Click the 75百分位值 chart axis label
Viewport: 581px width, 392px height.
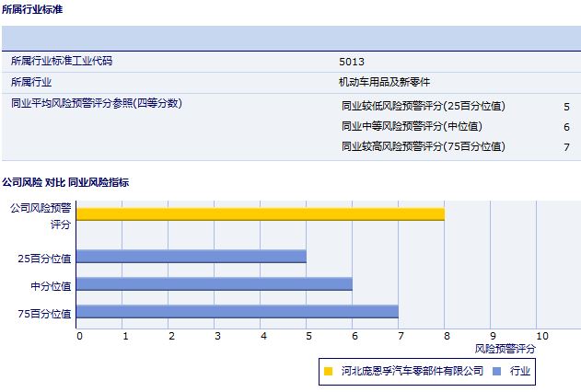(x=44, y=314)
